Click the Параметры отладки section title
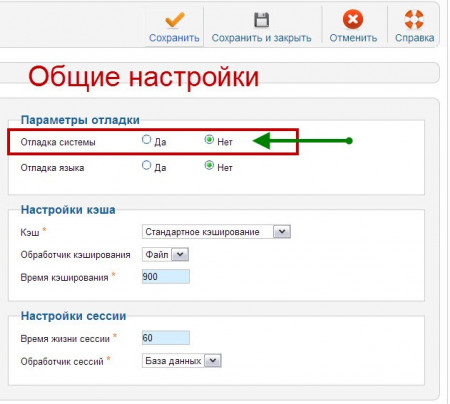 pos(80,120)
